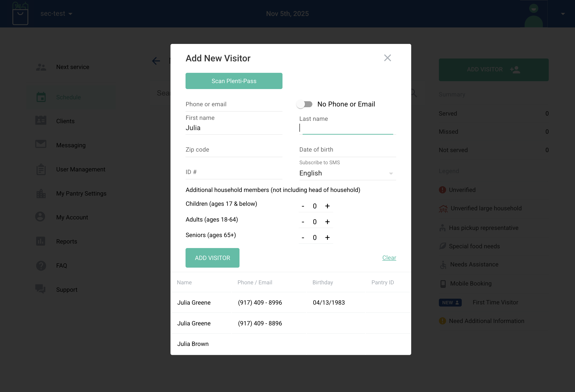Click the Birthday column header
The image size is (575, 392).
323,282
